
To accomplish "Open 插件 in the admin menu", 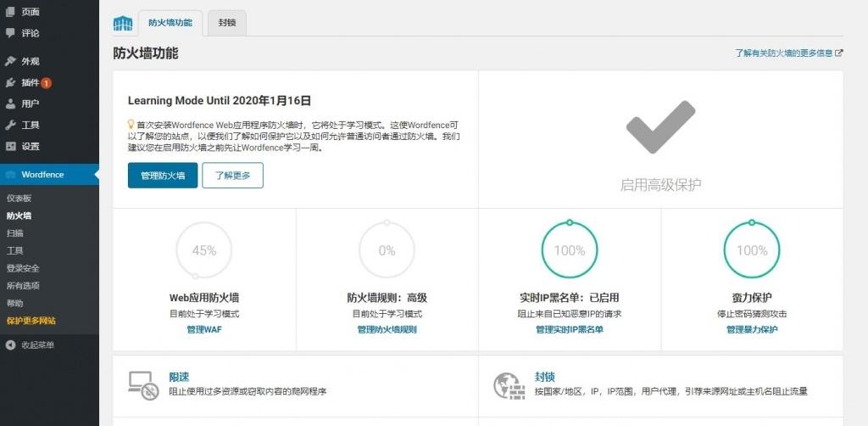I will (31, 82).
